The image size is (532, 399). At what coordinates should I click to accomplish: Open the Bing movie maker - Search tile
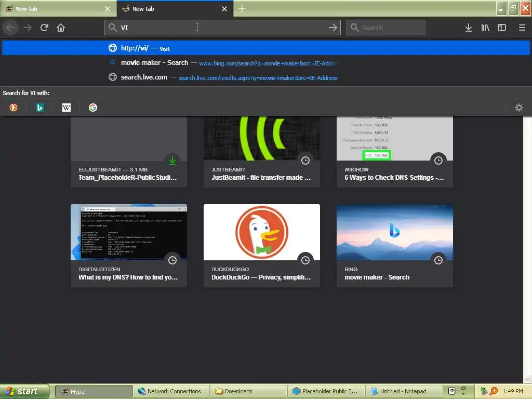point(395,246)
